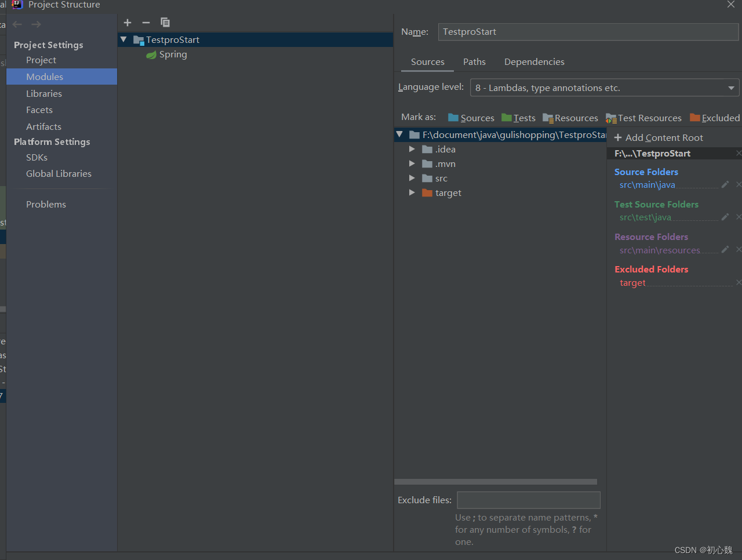The width and height of the screenshot is (742, 560).
Task: Click Add Content Root
Action: point(659,138)
